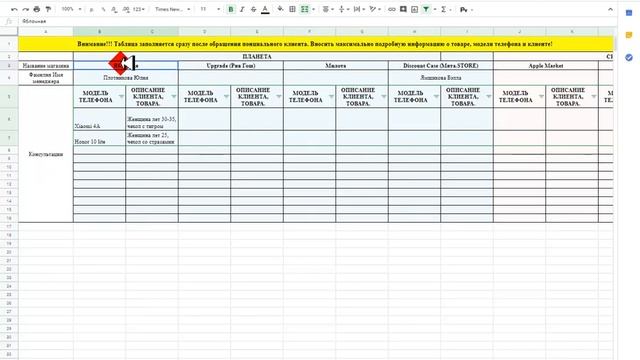
Task: Redo the last undone action
Action: pyautogui.click(x=25, y=9)
